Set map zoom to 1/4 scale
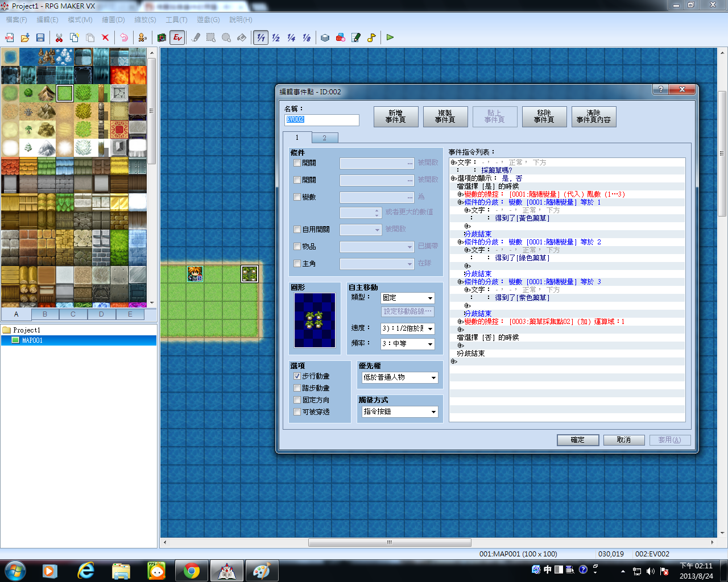 (291, 38)
